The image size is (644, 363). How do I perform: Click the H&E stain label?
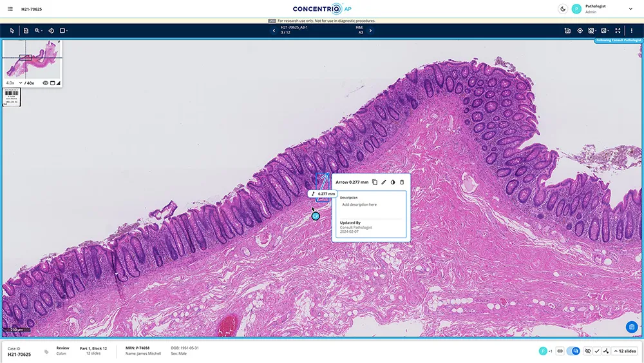pos(359,28)
